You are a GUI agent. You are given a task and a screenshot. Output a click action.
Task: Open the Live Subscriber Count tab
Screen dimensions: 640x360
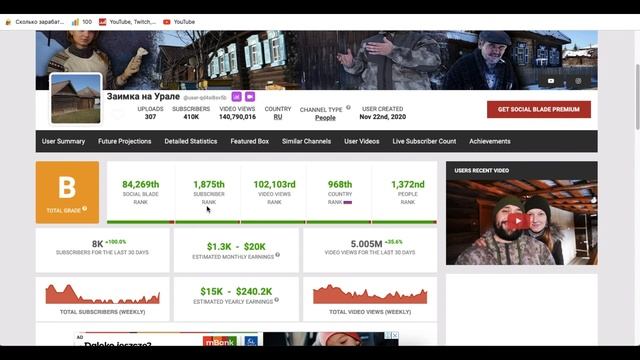pyautogui.click(x=424, y=141)
